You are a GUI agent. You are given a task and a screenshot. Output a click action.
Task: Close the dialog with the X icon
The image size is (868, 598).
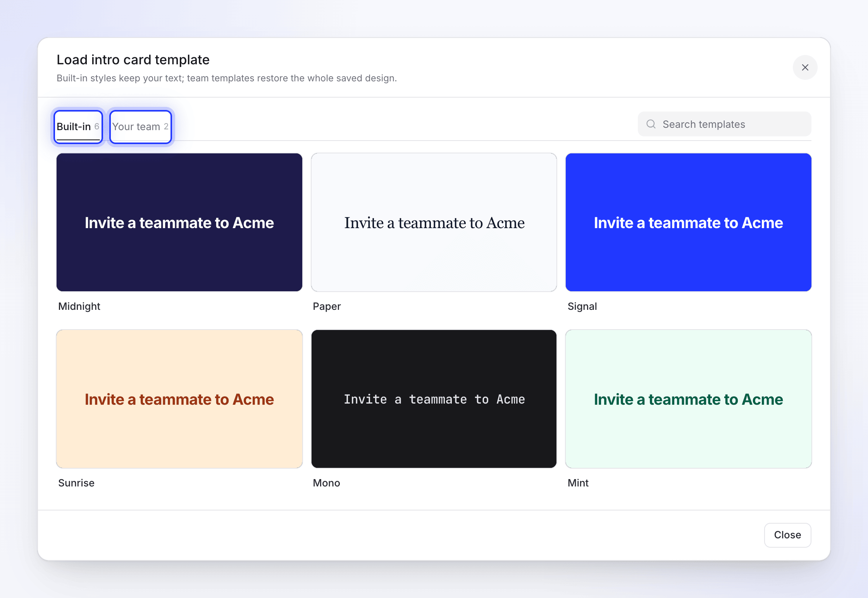pyautogui.click(x=805, y=67)
